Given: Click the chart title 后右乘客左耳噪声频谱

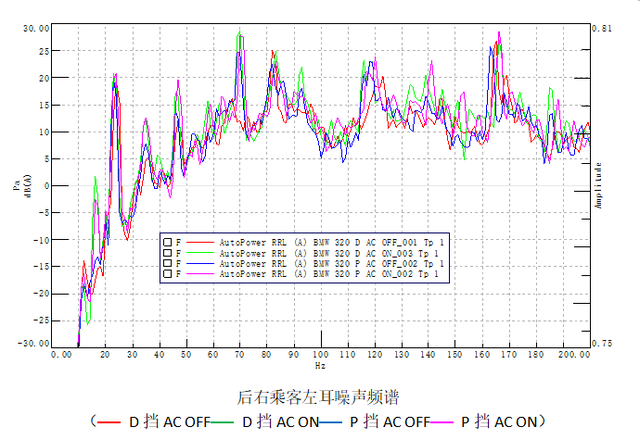Looking at the screenshot, I should (319, 396).
